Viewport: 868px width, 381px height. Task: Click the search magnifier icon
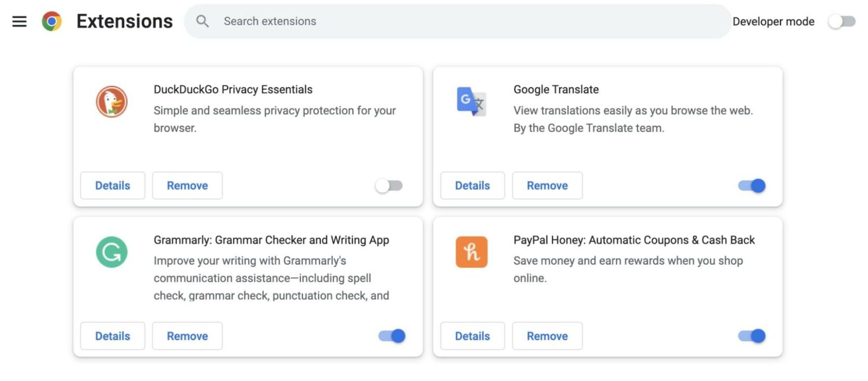202,21
